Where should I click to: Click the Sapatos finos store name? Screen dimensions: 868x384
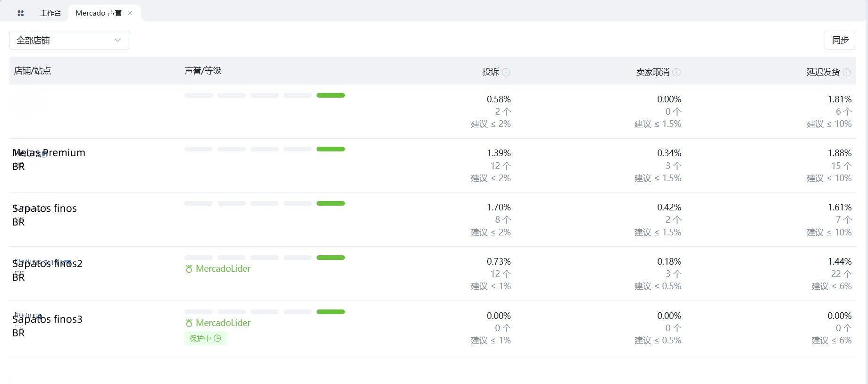point(45,209)
